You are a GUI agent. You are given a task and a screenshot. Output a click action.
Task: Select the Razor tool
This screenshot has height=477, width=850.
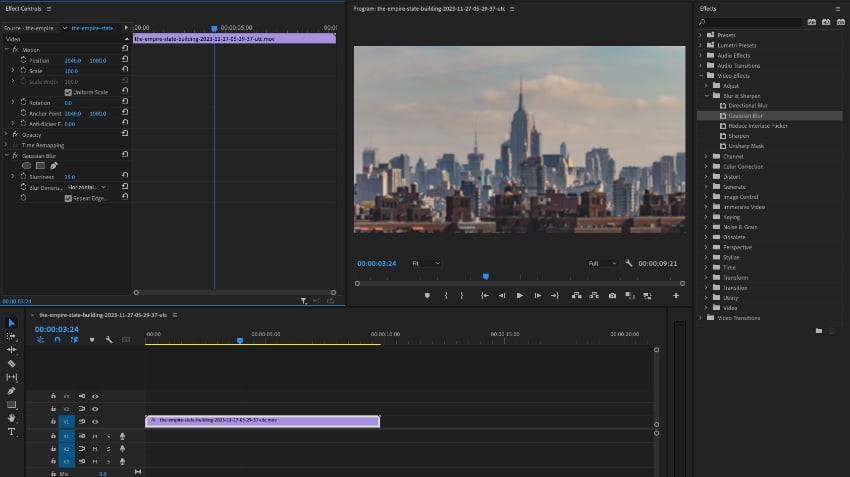[x=11, y=364]
